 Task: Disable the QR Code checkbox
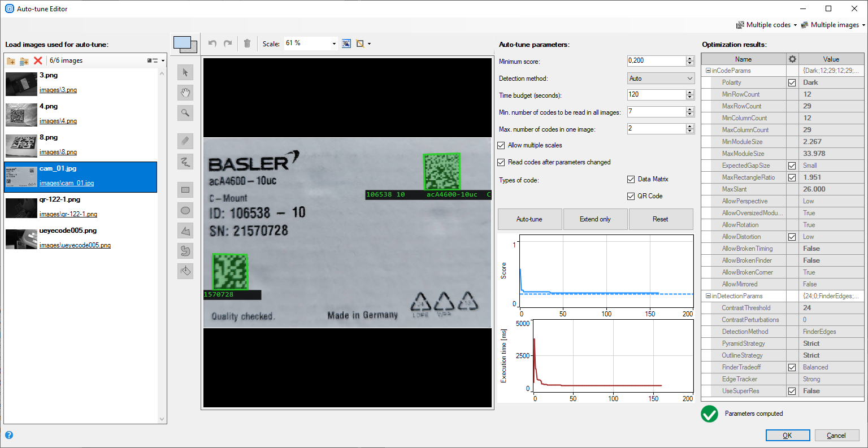pyautogui.click(x=631, y=196)
